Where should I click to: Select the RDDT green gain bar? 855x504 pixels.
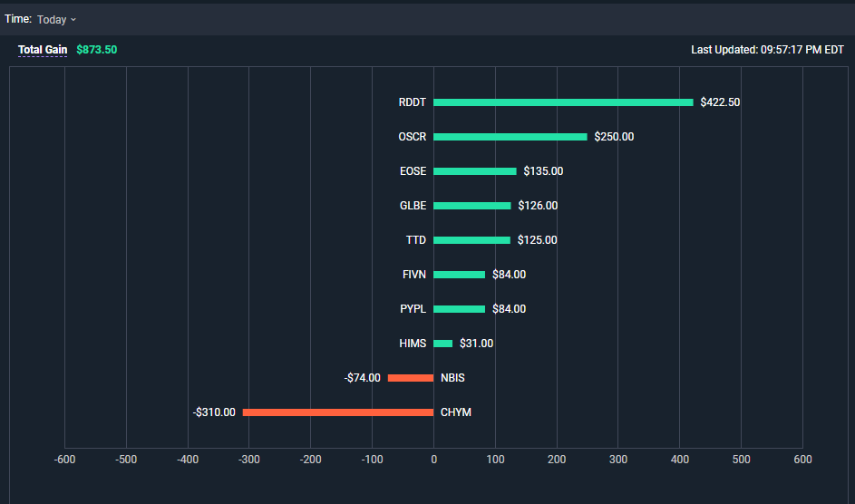point(563,102)
